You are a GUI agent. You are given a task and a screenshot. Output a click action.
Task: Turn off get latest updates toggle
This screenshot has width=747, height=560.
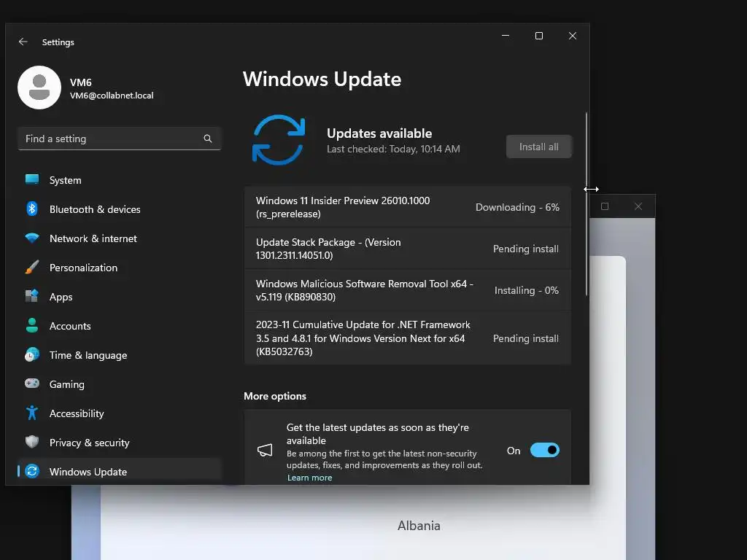tap(544, 450)
